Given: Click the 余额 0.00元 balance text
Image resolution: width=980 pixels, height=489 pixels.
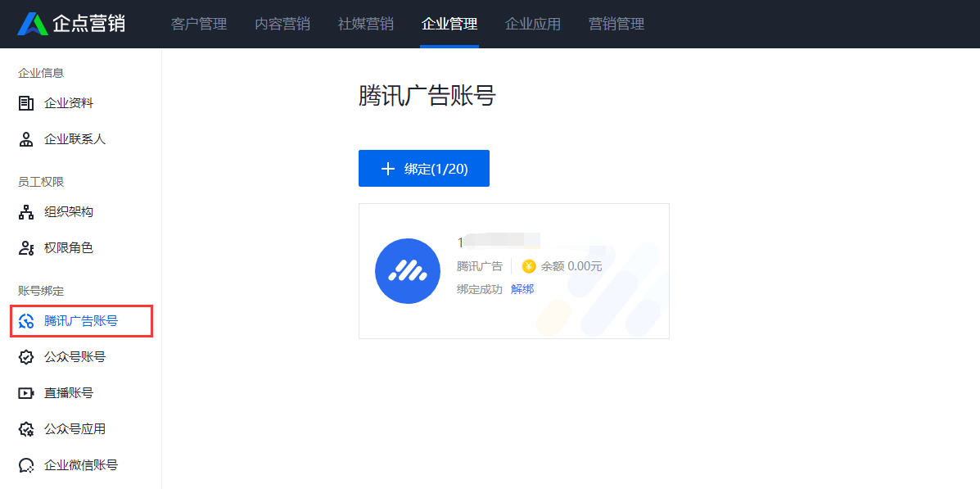Looking at the screenshot, I should pos(571,266).
